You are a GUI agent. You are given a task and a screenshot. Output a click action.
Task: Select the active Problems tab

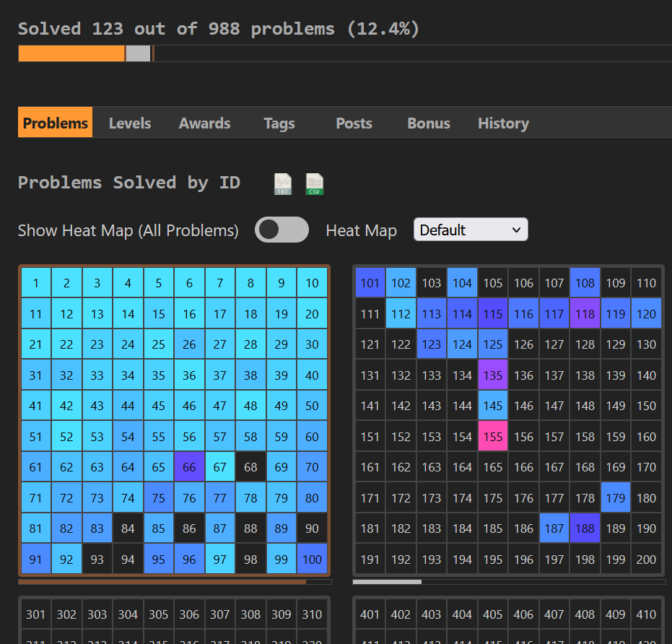[56, 123]
